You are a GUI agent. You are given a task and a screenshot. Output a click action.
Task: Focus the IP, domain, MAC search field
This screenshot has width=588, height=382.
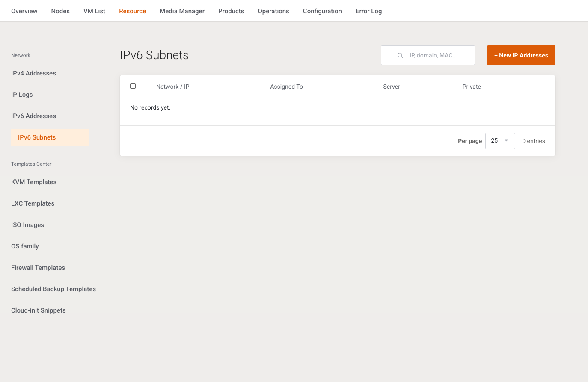tap(428, 55)
